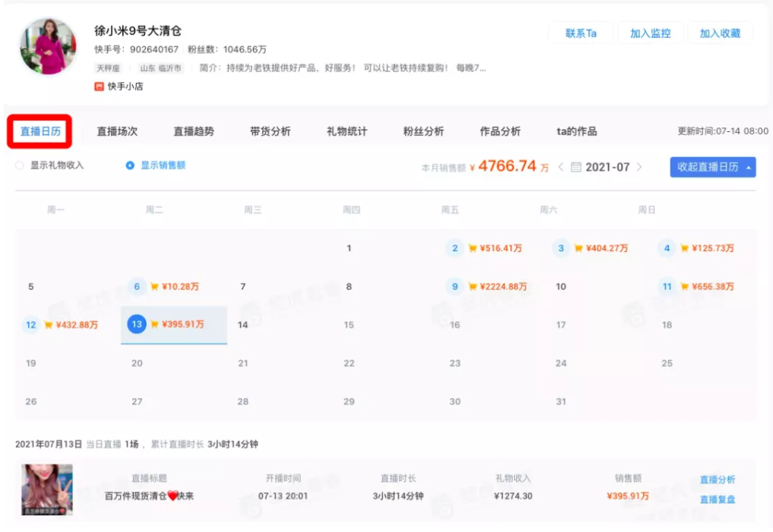Click the 07-13 20:01 start time
This screenshot has width=773, height=532.
coord(283,496)
